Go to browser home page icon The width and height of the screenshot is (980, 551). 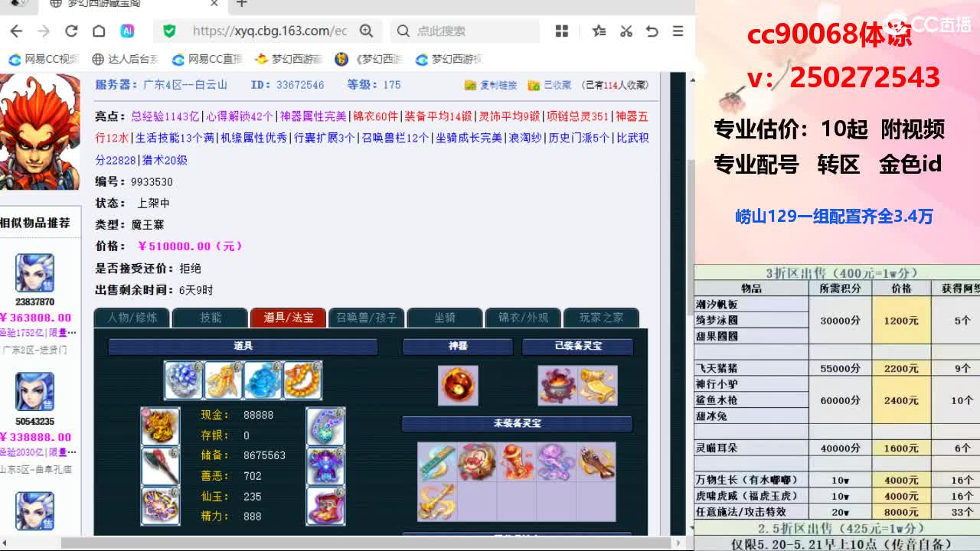click(x=99, y=31)
